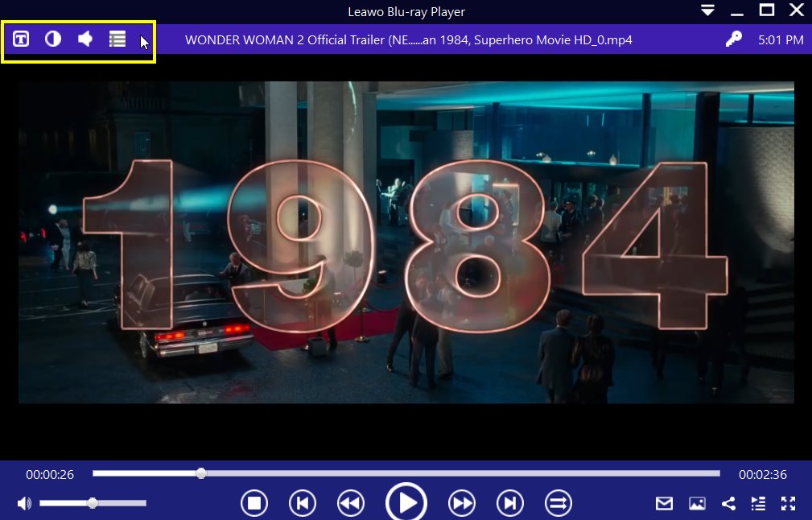Enter fullscreen mode

tap(788, 503)
